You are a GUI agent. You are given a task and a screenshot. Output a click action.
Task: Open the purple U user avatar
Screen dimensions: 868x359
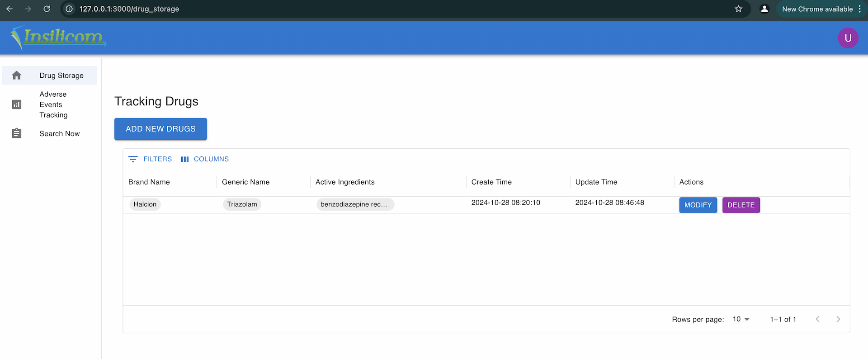tap(848, 38)
